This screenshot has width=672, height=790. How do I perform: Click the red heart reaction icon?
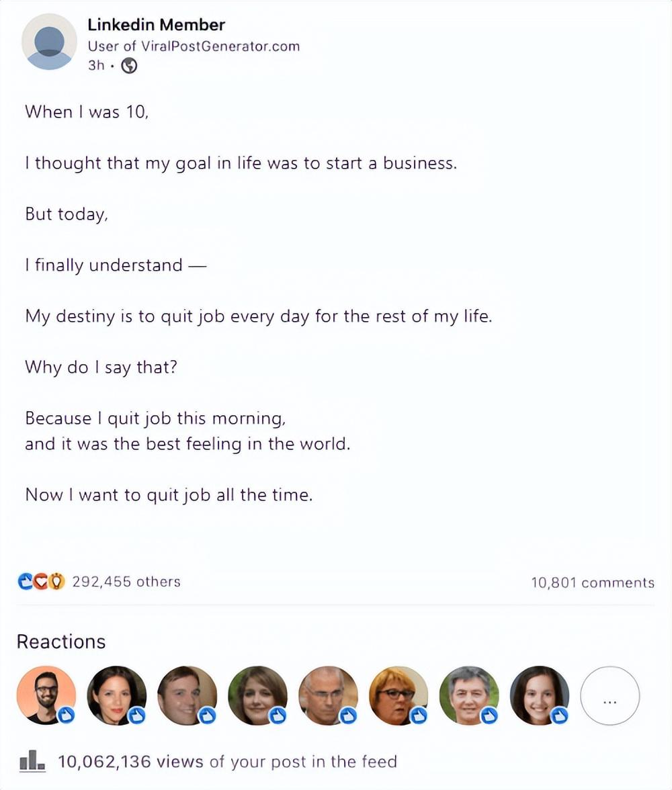click(x=41, y=581)
